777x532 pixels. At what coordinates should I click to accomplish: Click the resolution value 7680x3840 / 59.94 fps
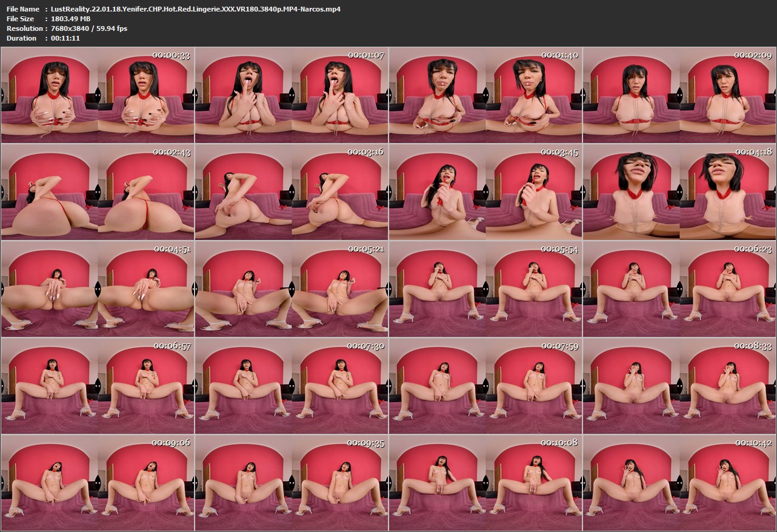[89, 28]
